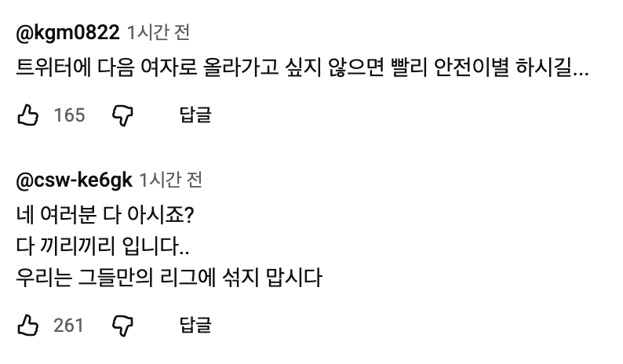Click the comment text starting with 트위터에
623x364 pixels.
click(302, 68)
